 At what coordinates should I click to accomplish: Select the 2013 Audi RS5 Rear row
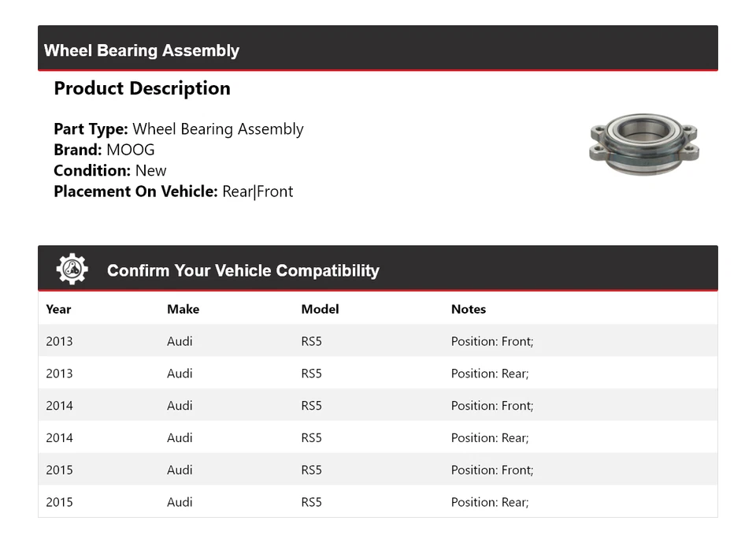pos(377,374)
